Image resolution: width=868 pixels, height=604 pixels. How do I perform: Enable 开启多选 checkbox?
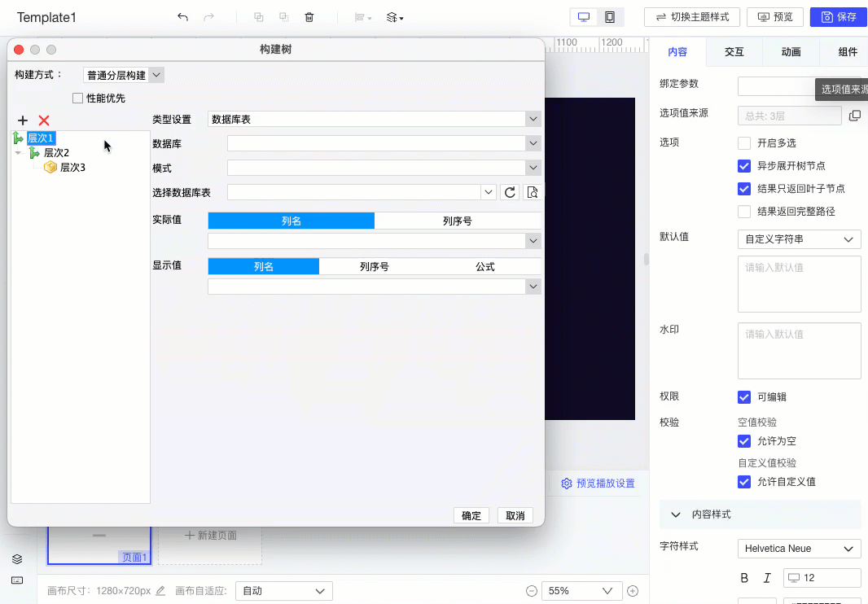click(744, 142)
